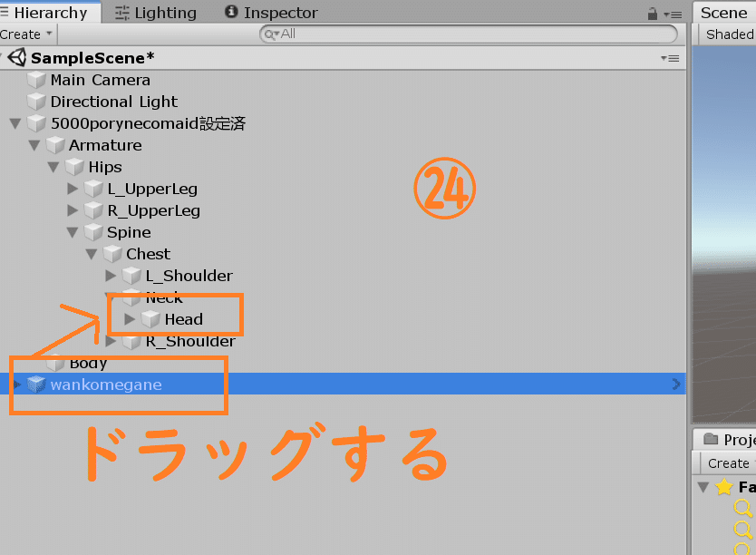Select the R_Shoulder bone name
756x555 pixels.
[x=190, y=341]
